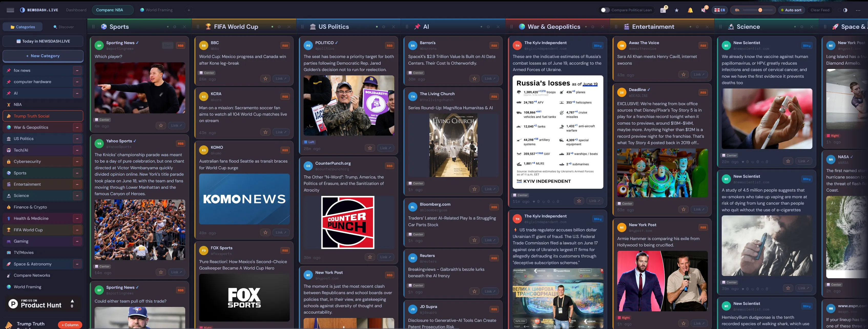Click the clapperboard icon in the Entertainment header

[x=626, y=27]
